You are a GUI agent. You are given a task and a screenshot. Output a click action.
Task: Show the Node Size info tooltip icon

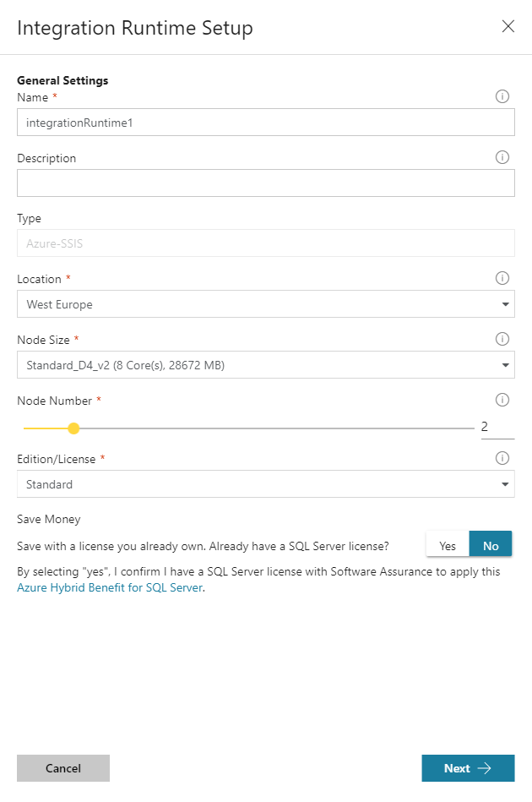[502, 339]
